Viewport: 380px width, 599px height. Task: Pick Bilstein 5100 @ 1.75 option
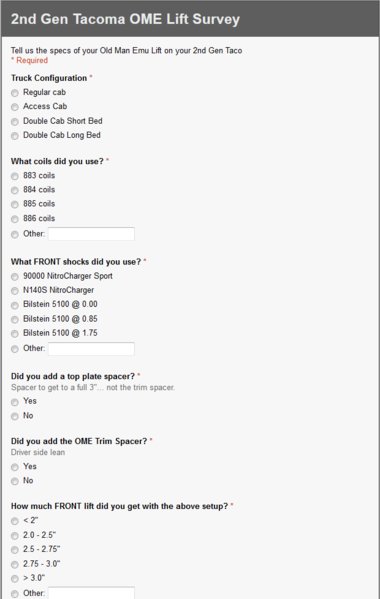click(15, 333)
